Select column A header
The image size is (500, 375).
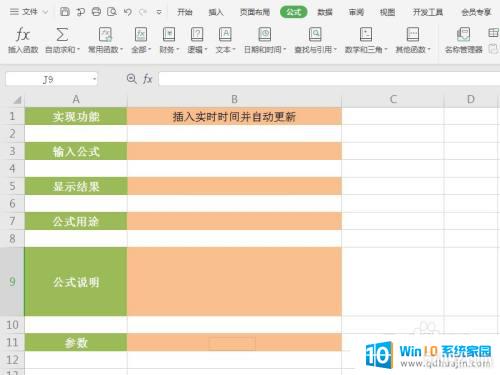click(x=76, y=99)
